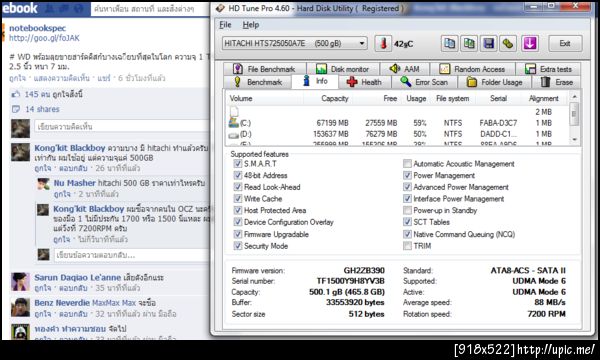The image size is (600, 360).
Task: Open Kong'kit Blackboy's profile on the hitachi comment
Action: pos(70,148)
